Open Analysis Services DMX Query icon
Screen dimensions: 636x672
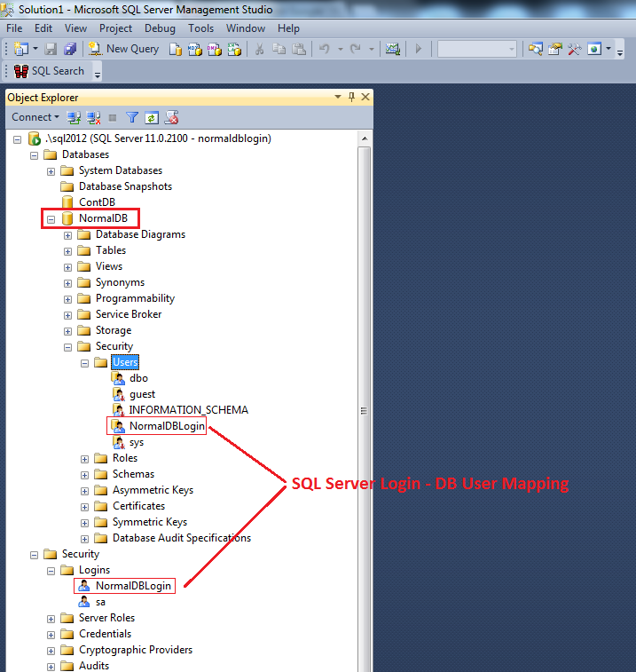pos(215,49)
